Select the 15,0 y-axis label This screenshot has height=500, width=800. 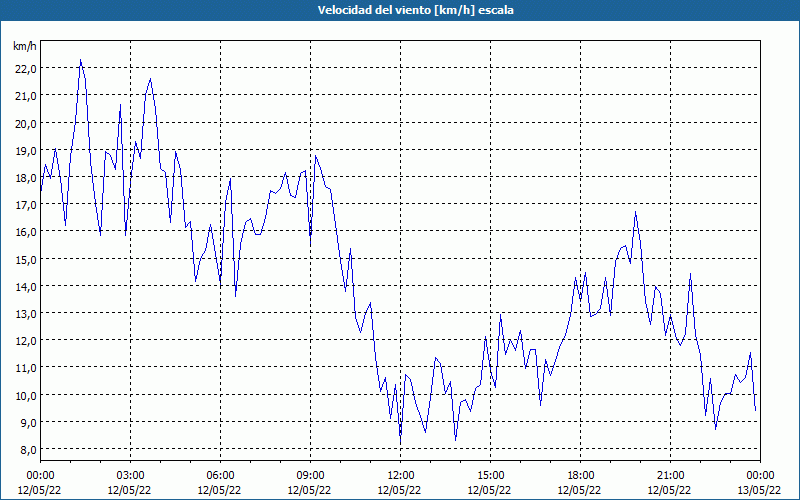click(x=26, y=259)
